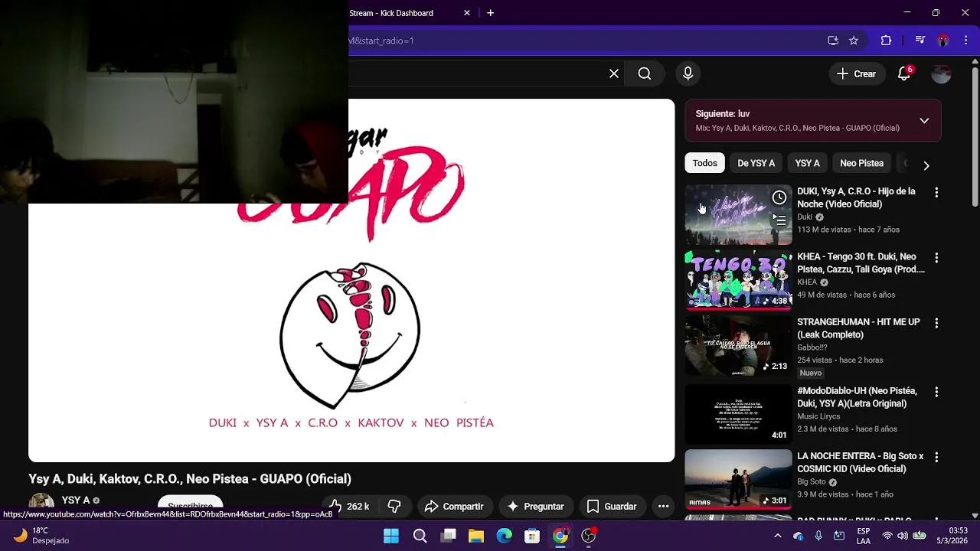Viewport: 980px width, 551px height.
Task: Open Windows taskbar search
Action: tap(420, 536)
